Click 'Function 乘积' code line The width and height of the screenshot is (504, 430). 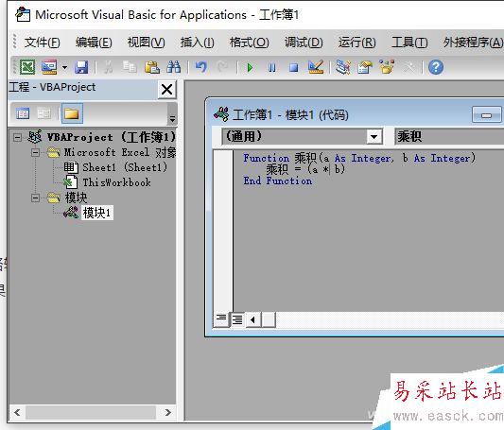359,158
